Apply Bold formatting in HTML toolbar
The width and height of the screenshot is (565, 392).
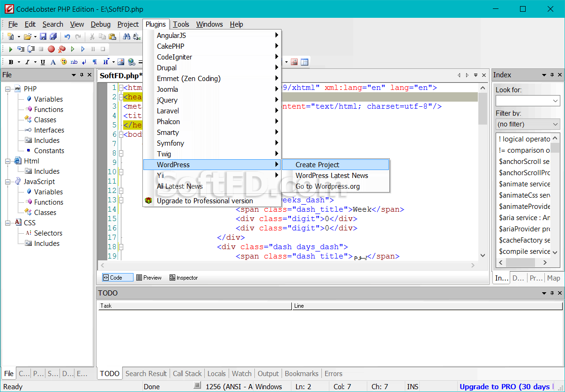pyautogui.click(x=11, y=62)
